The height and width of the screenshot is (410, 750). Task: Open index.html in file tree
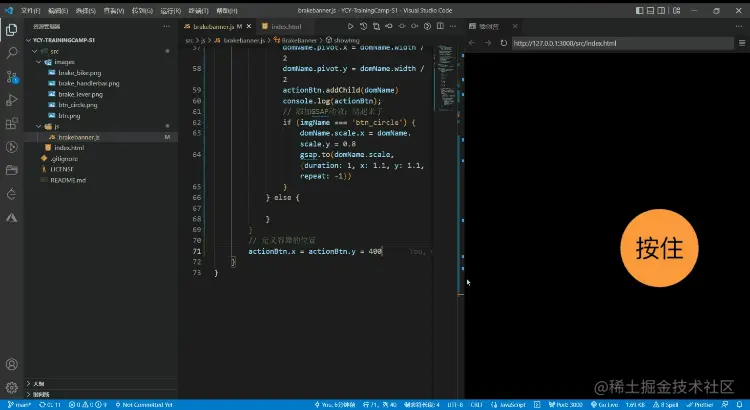tap(69, 148)
